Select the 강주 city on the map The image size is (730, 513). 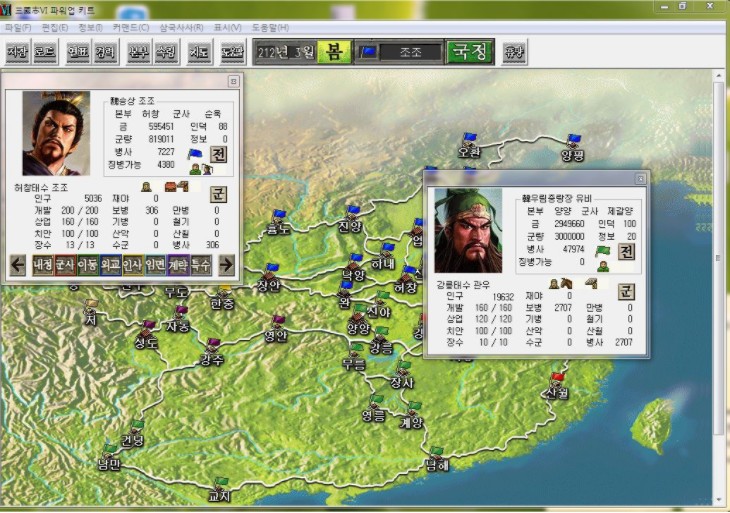pos(212,352)
